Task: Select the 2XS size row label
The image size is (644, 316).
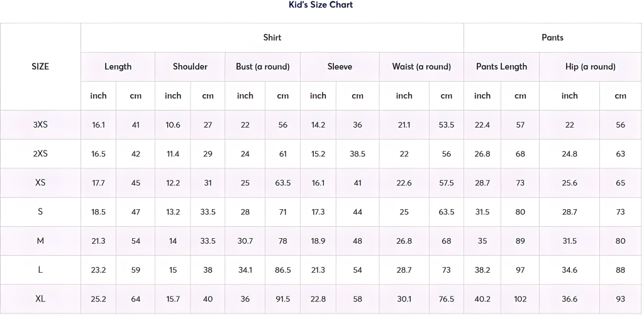Action: tap(40, 154)
